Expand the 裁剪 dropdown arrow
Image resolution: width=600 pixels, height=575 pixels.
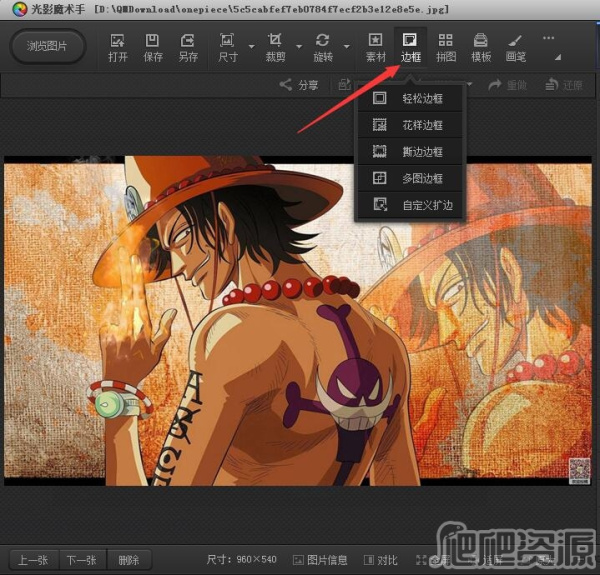299,47
